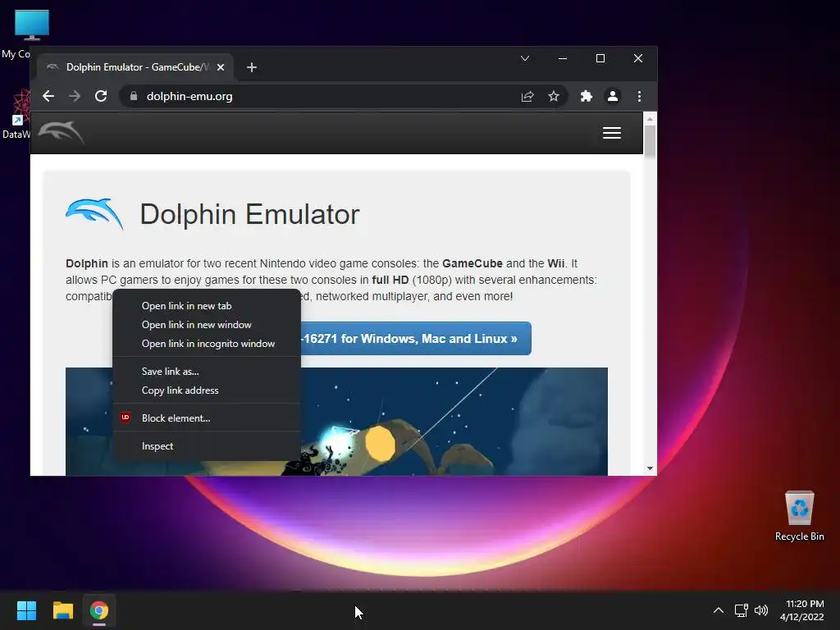Screen dimensions: 840x630
Task: Close the Dolphin Emulator tab
Action: click(x=220, y=67)
